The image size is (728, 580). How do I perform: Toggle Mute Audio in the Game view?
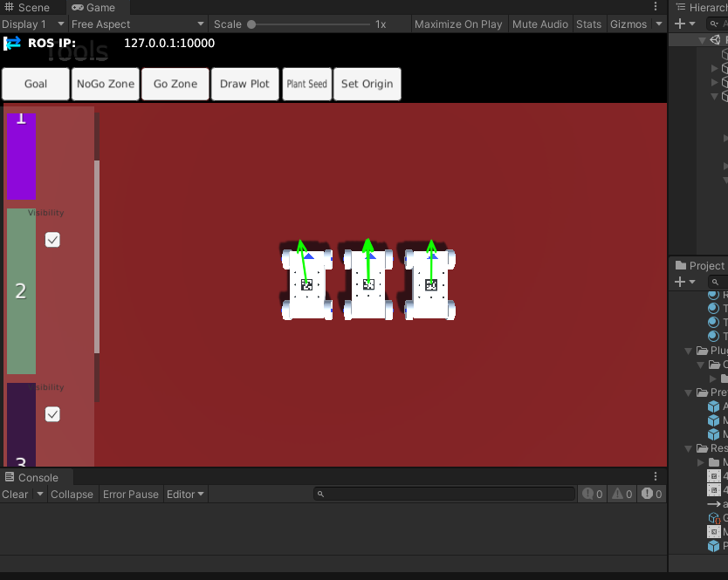click(539, 24)
